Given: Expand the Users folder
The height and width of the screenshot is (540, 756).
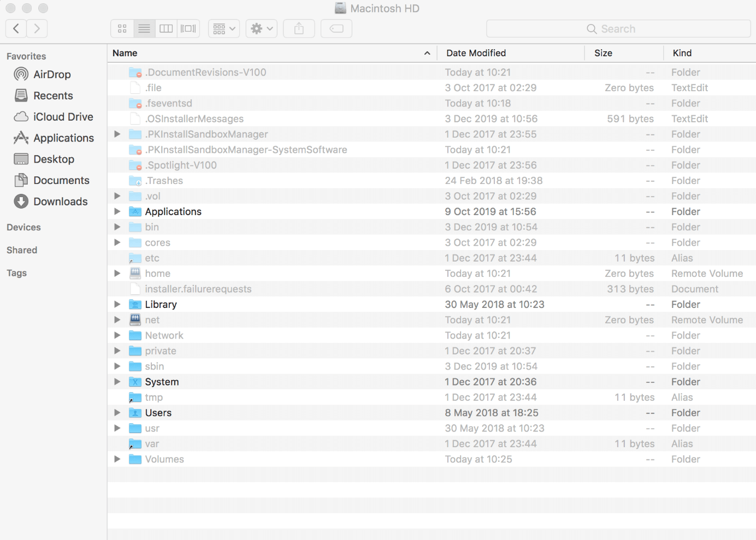Looking at the screenshot, I should (x=117, y=412).
